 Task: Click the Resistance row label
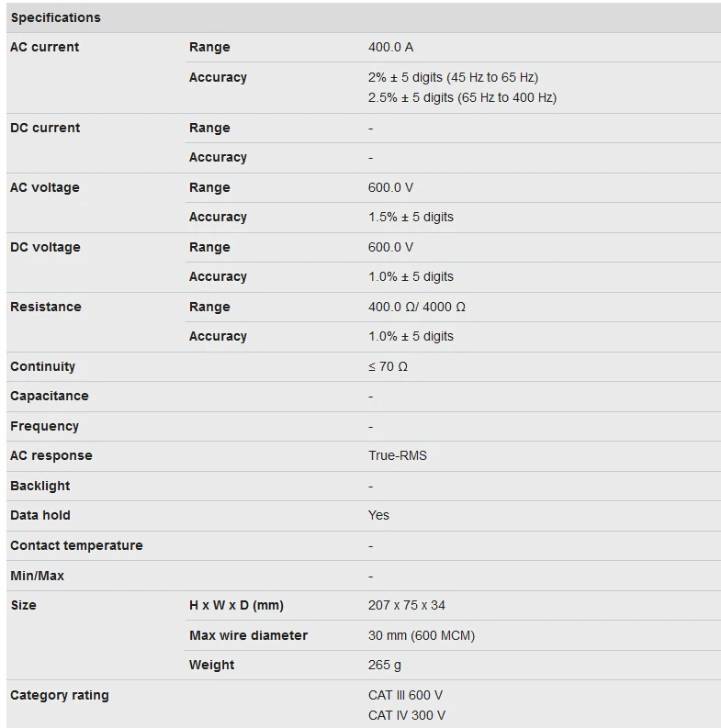(46, 307)
